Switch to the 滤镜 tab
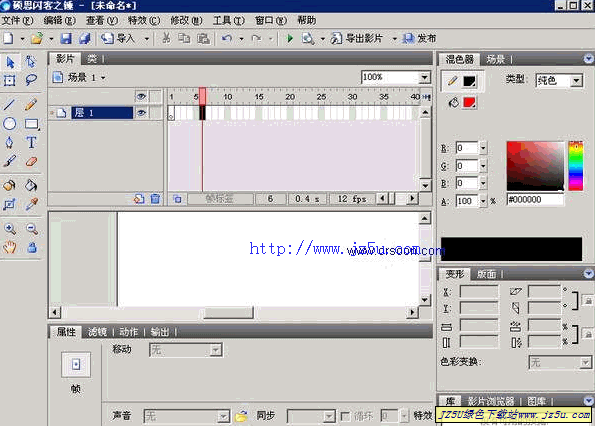The height and width of the screenshot is (426, 595). pos(98,332)
